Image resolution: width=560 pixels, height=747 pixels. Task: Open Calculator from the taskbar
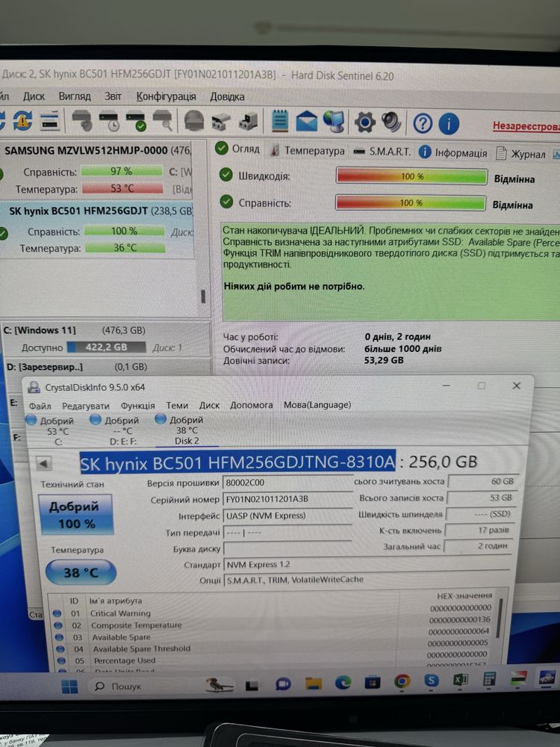point(489,679)
